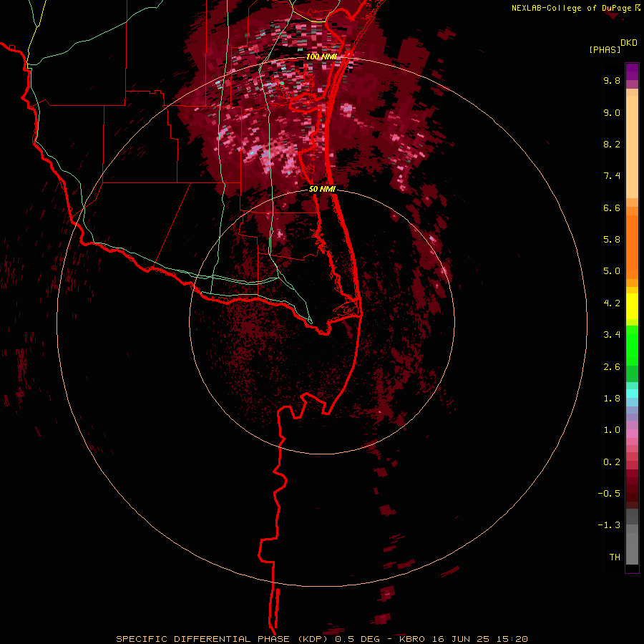This screenshot has width=644, height=644.
Task: Click the TH threshold label on scale
Action: click(x=615, y=557)
